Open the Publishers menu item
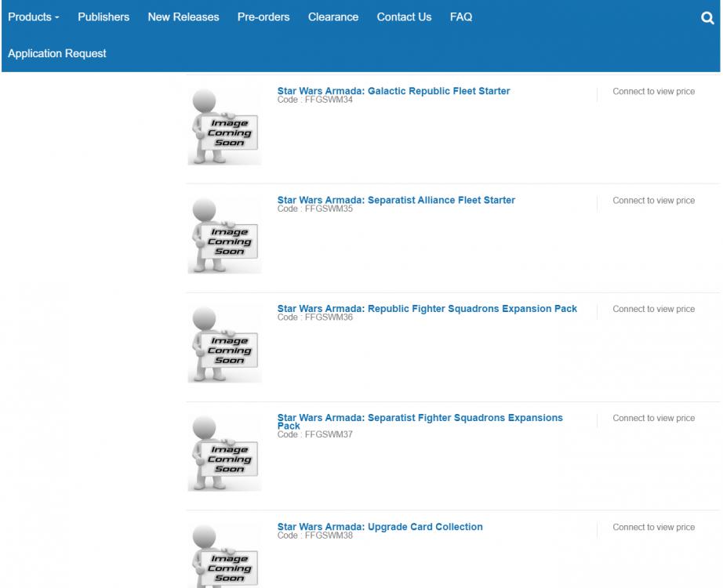 102,16
